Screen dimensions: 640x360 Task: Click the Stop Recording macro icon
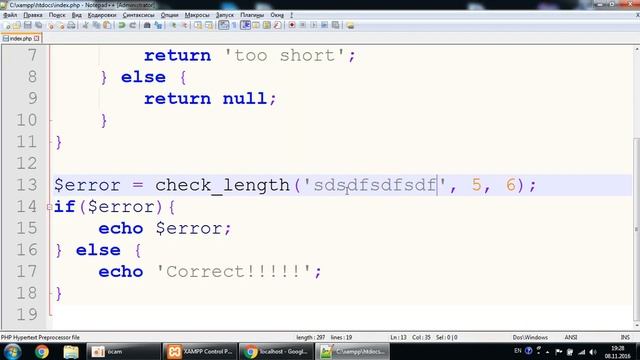point(303,25)
